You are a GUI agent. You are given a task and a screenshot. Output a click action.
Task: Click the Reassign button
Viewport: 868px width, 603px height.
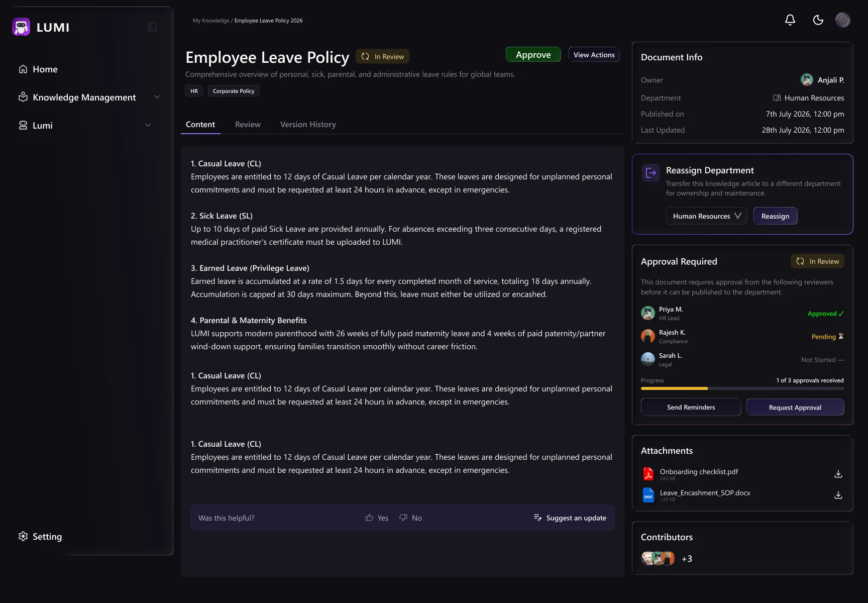(776, 216)
